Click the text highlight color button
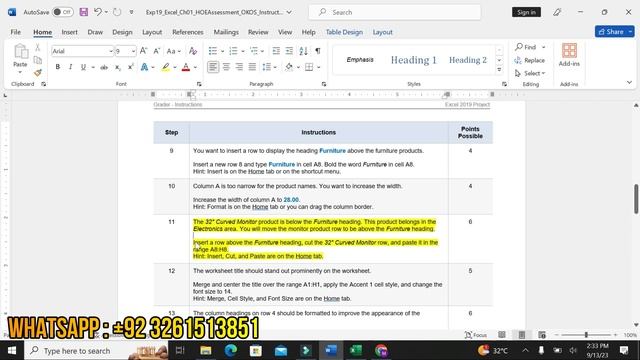The height and width of the screenshot is (360, 640). [165, 67]
